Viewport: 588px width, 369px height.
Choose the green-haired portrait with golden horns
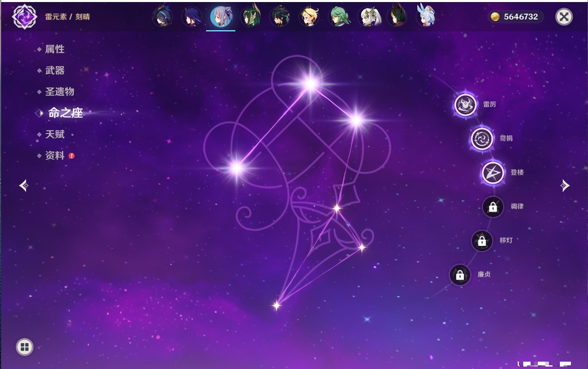(251, 16)
